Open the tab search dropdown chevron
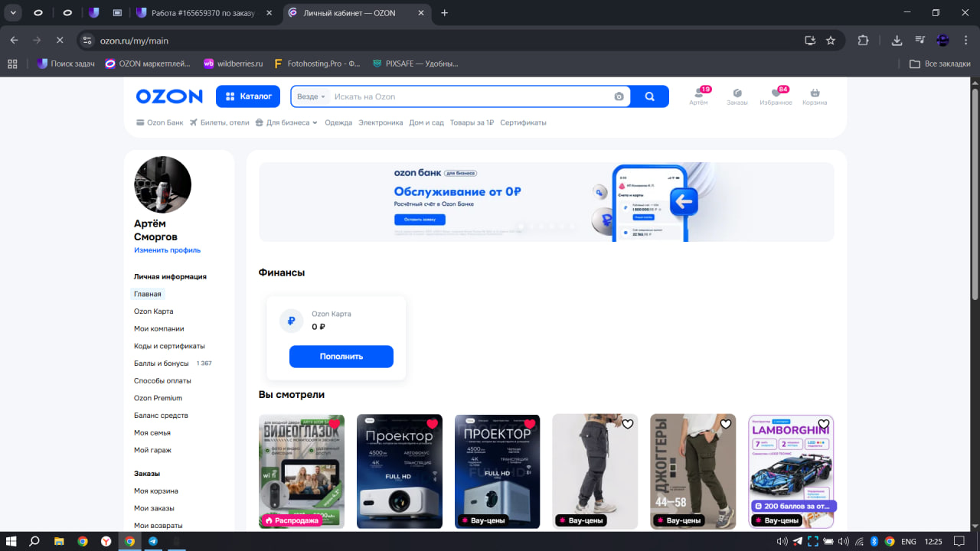Viewport: 980px width, 551px height. click(x=14, y=13)
